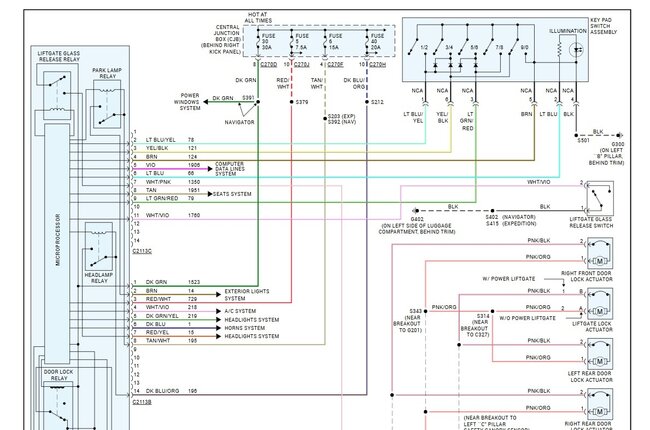650x430 pixels.
Task: Click the 'COMPUTER DATA LINES SYSTEM' label
Action: [229, 169]
